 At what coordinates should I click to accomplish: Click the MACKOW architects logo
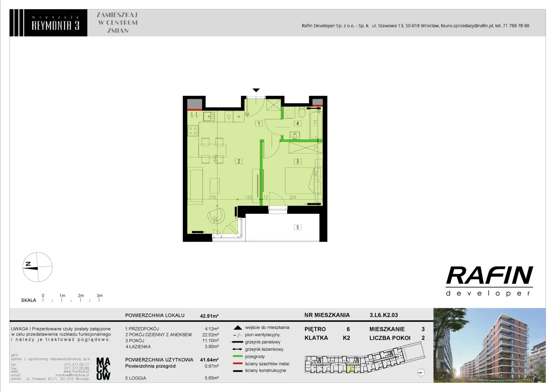coord(103,369)
